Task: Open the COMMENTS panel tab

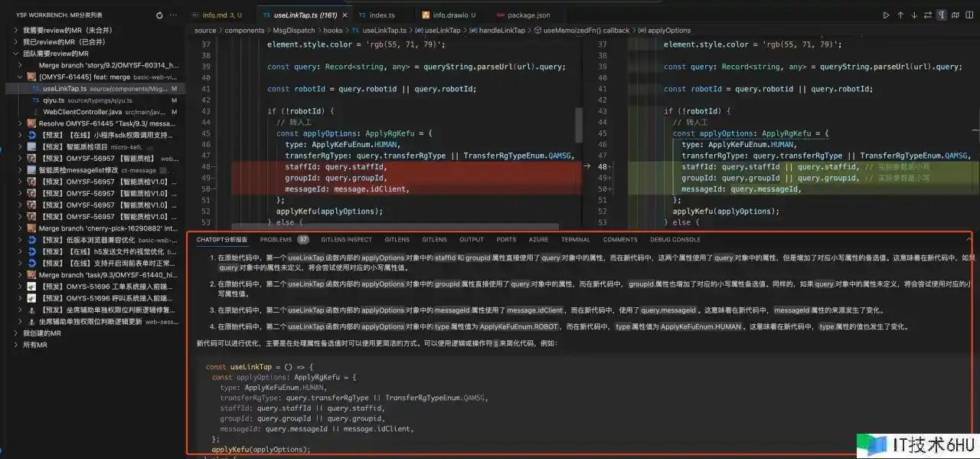Action: tap(620, 240)
